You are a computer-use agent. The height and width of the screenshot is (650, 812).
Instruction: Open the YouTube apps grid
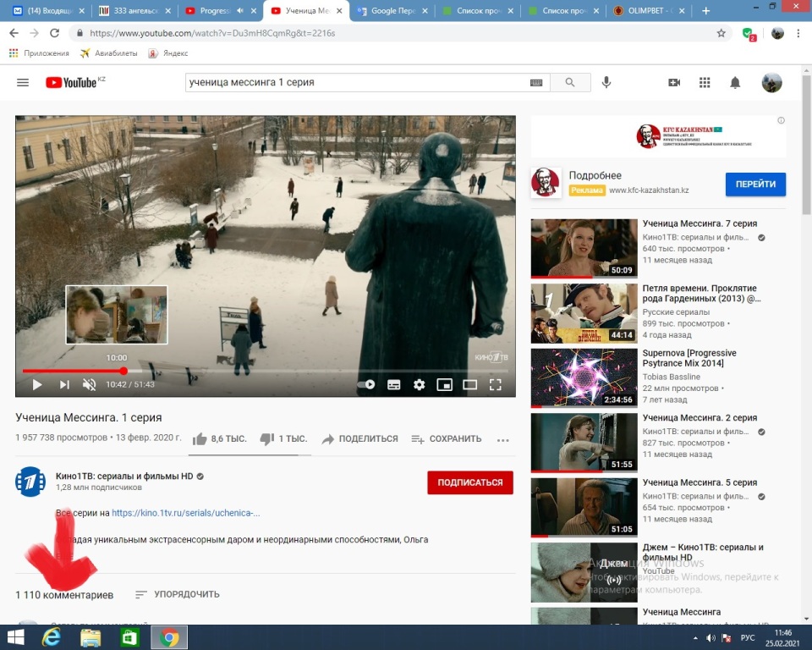point(705,82)
